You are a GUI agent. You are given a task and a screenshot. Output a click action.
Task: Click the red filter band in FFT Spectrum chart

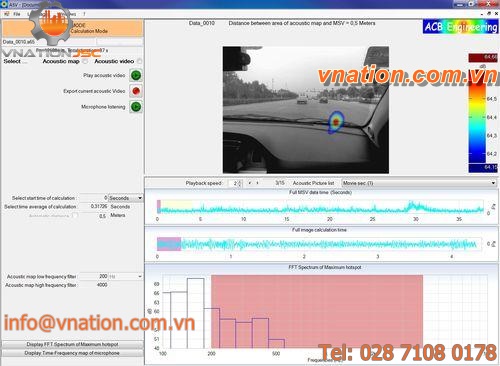click(317, 311)
